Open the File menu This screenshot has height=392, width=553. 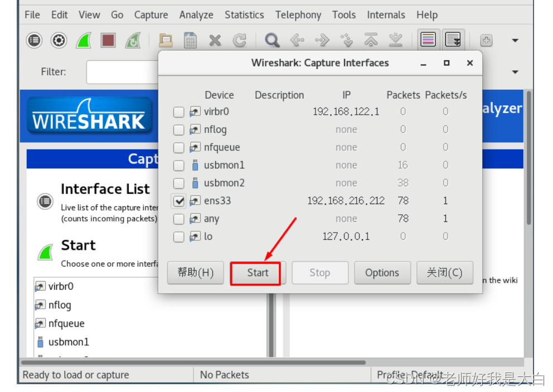click(32, 15)
